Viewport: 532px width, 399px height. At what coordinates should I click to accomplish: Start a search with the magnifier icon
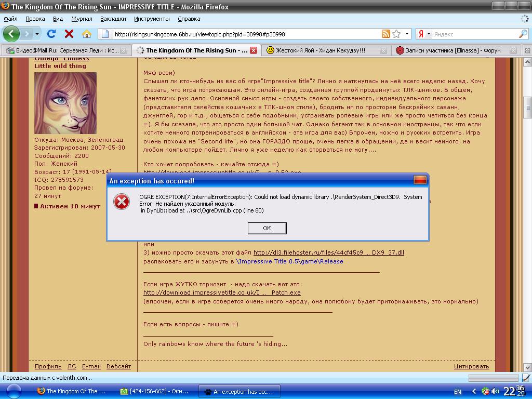click(523, 34)
